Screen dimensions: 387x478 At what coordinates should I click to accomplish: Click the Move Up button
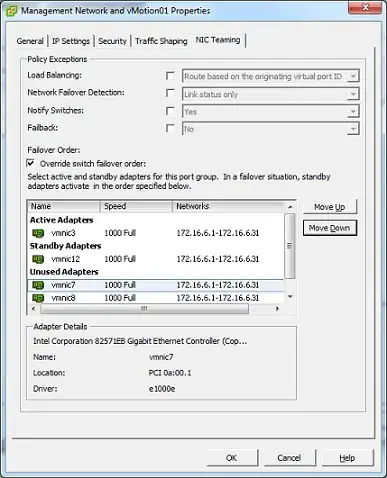click(x=329, y=207)
